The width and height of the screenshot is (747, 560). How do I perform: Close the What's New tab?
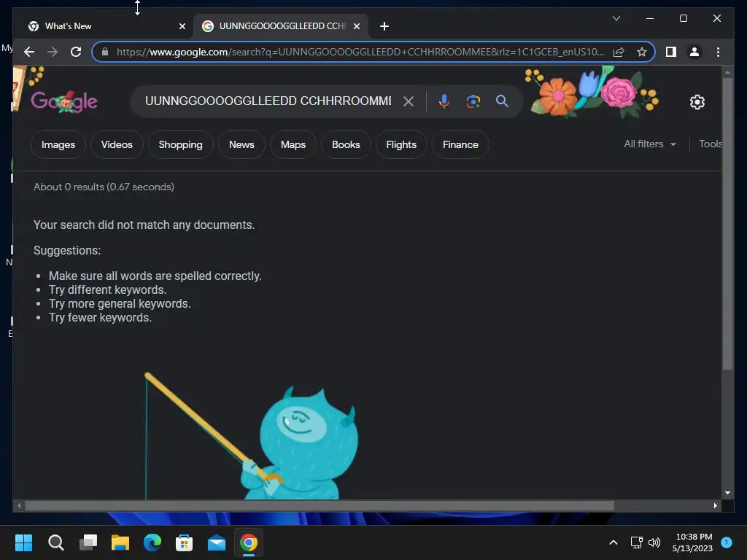(x=182, y=26)
